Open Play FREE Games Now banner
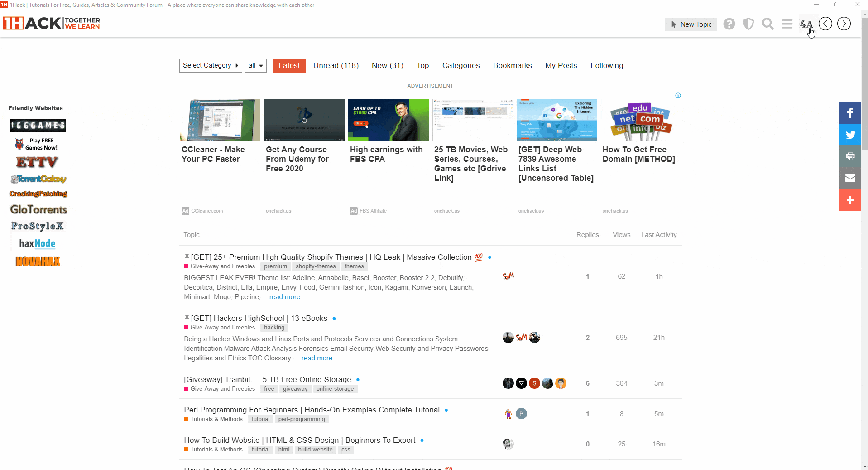868x470 pixels. (37, 144)
